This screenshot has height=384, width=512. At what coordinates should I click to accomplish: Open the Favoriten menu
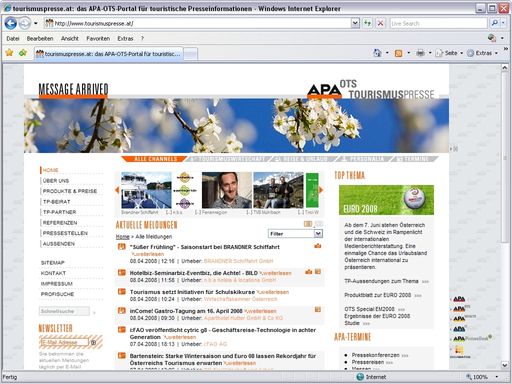98,39
